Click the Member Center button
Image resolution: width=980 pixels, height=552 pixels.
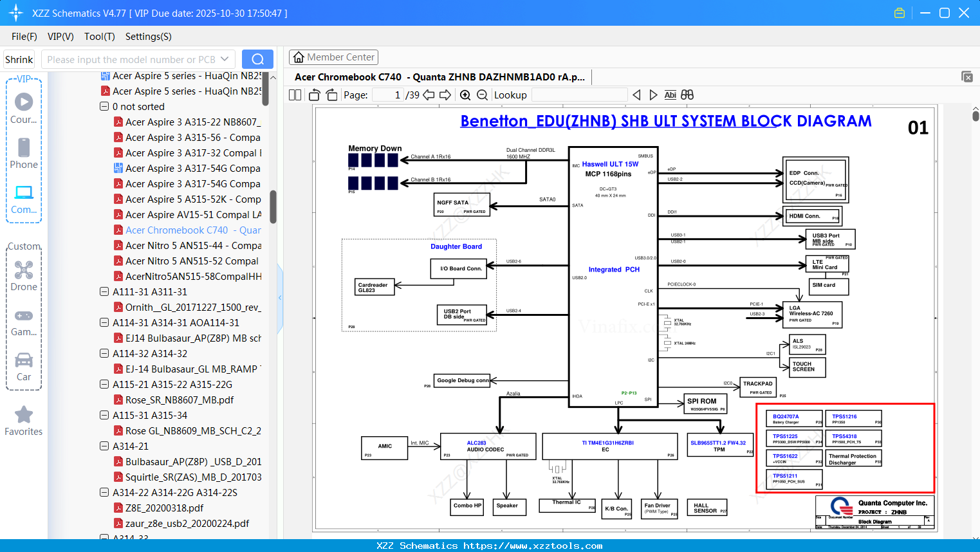pos(333,57)
